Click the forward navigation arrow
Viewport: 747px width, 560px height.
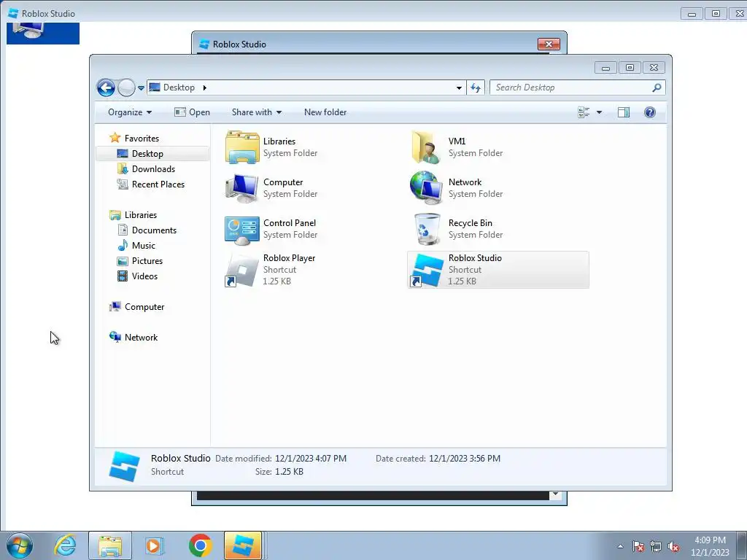coord(126,87)
